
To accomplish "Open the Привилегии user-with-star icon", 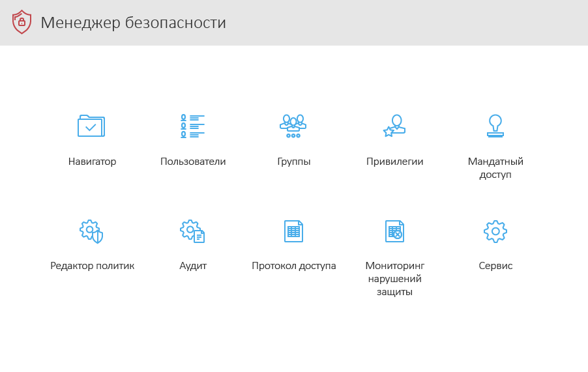I will click(x=394, y=126).
